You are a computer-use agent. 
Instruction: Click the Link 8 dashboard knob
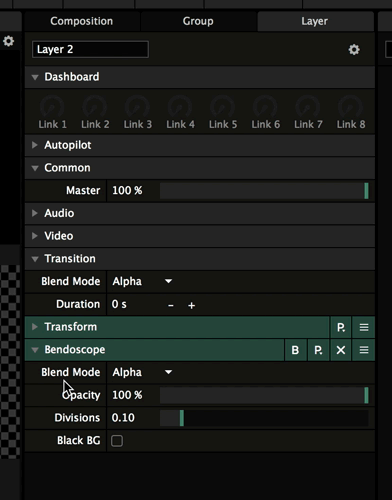[350, 107]
